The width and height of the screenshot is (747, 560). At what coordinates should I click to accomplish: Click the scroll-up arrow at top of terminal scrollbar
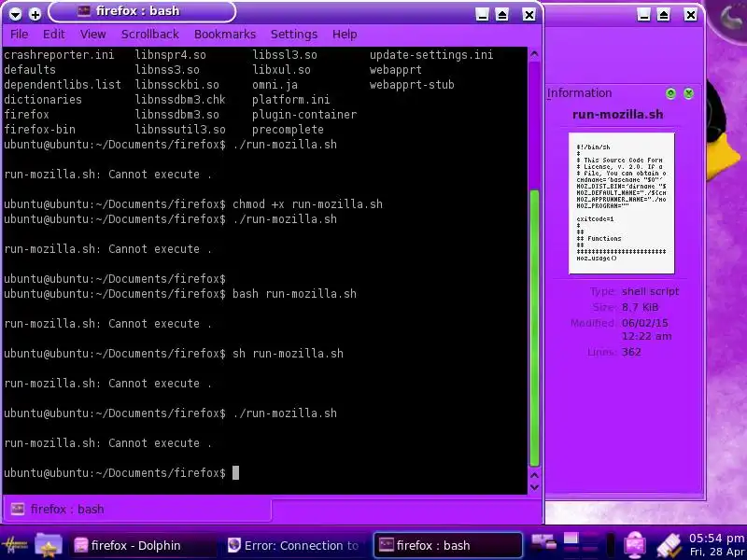pyautogui.click(x=534, y=54)
